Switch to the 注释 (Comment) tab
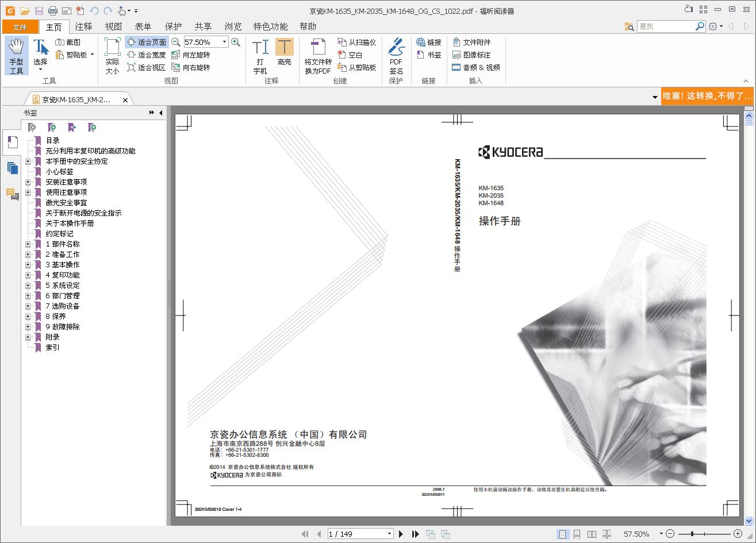Viewport: 756px width, 543px height. click(x=83, y=26)
